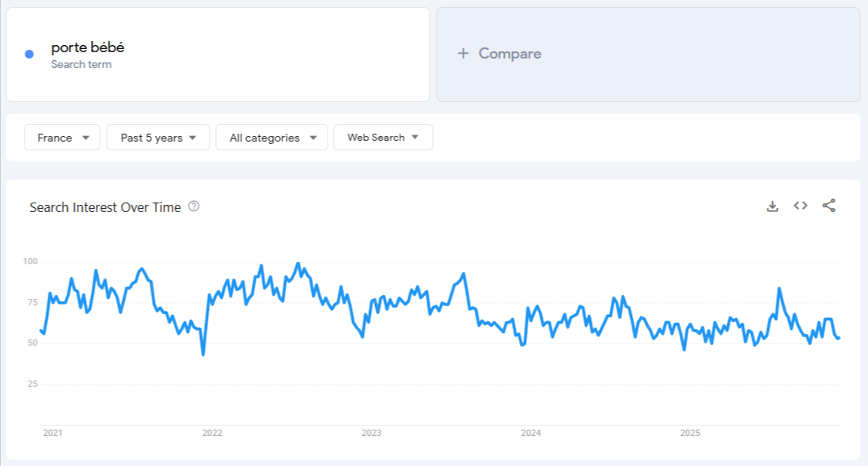Switch search type from Web Search

383,137
